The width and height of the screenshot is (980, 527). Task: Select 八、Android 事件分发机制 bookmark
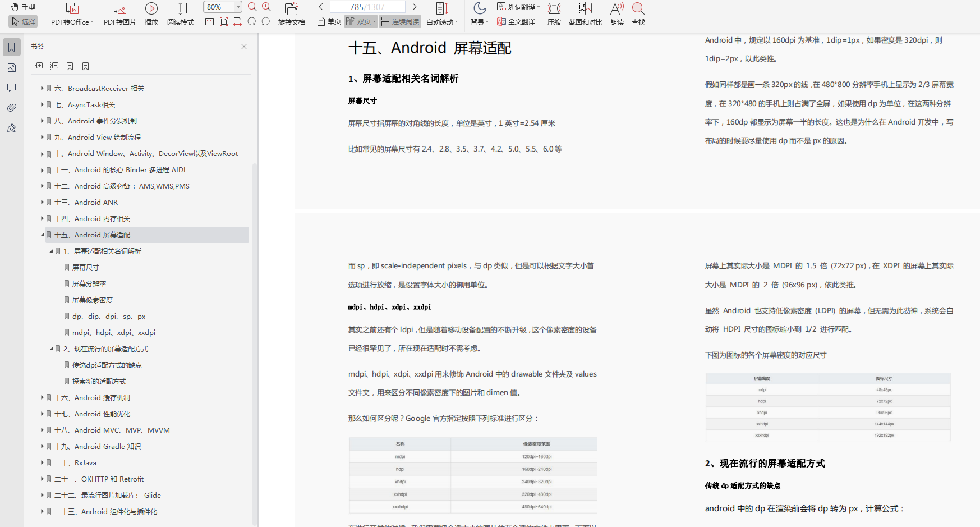click(95, 121)
